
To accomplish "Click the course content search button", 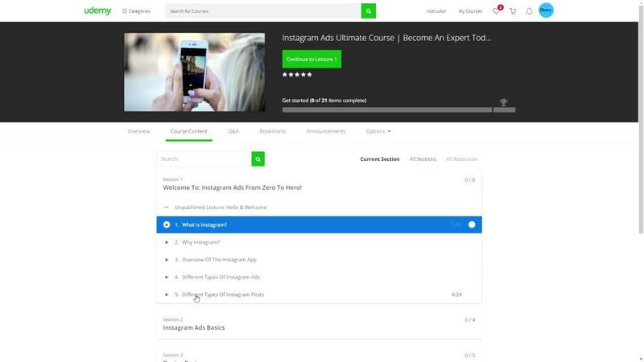I will point(258,158).
